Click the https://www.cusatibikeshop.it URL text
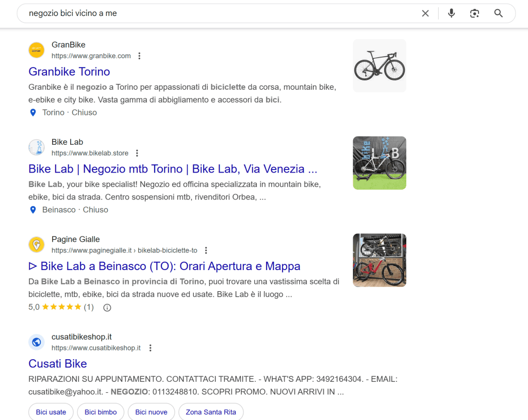The width and height of the screenshot is (528, 420). 96,348
